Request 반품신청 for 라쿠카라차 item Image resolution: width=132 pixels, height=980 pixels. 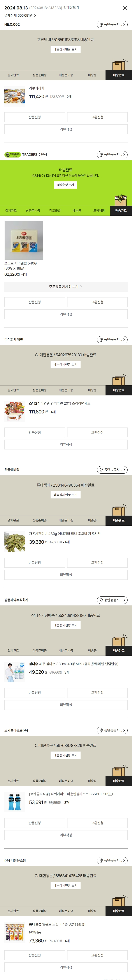pos(35,117)
